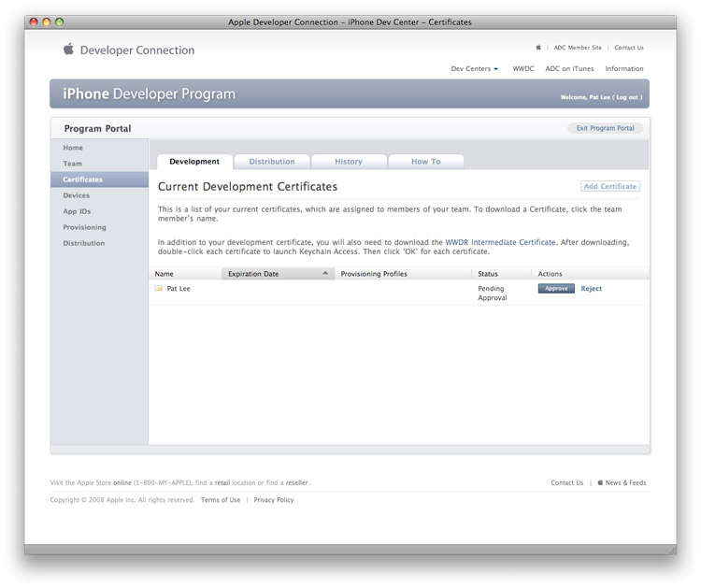Reject Pat Lee's certificate request

[591, 289]
